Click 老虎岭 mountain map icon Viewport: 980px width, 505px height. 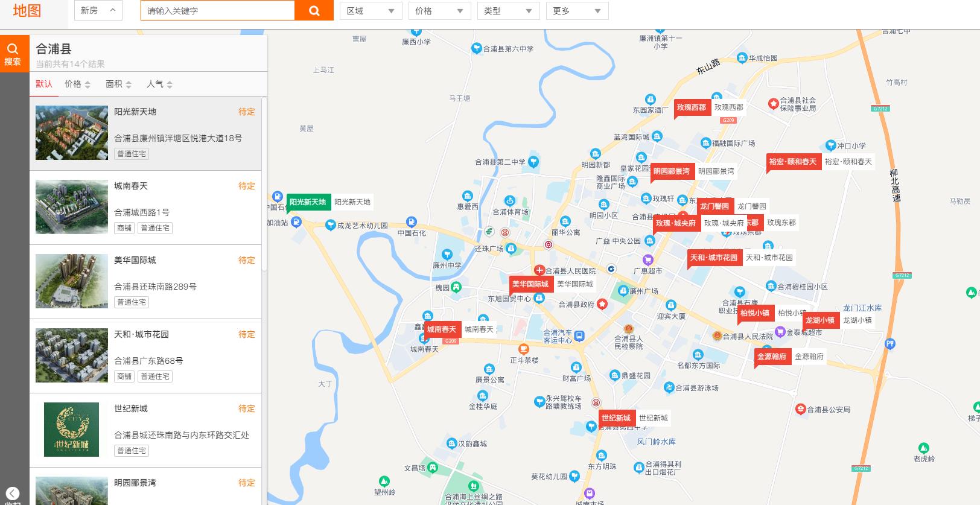pos(923,448)
